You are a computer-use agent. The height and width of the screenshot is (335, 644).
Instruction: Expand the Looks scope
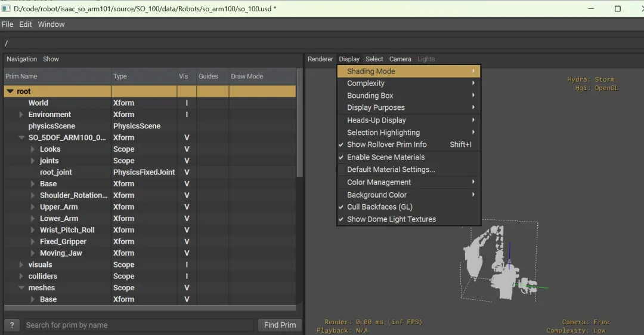click(32, 149)
